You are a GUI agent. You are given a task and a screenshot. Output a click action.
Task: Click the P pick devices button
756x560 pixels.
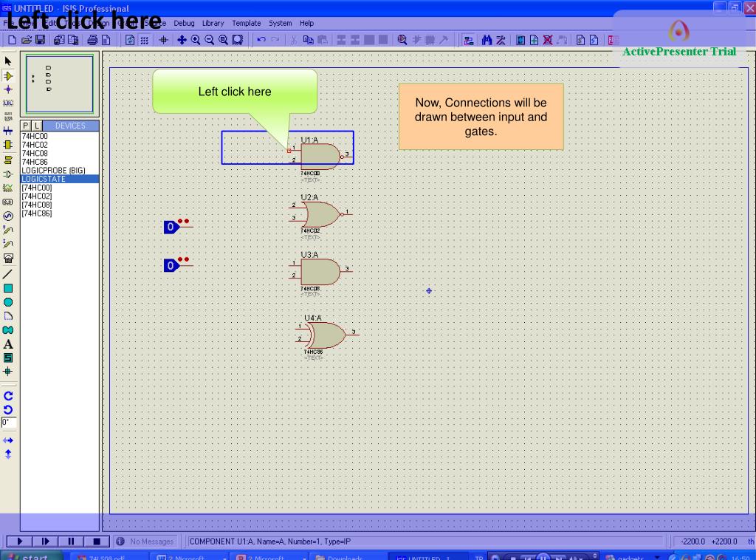(26, 126)
